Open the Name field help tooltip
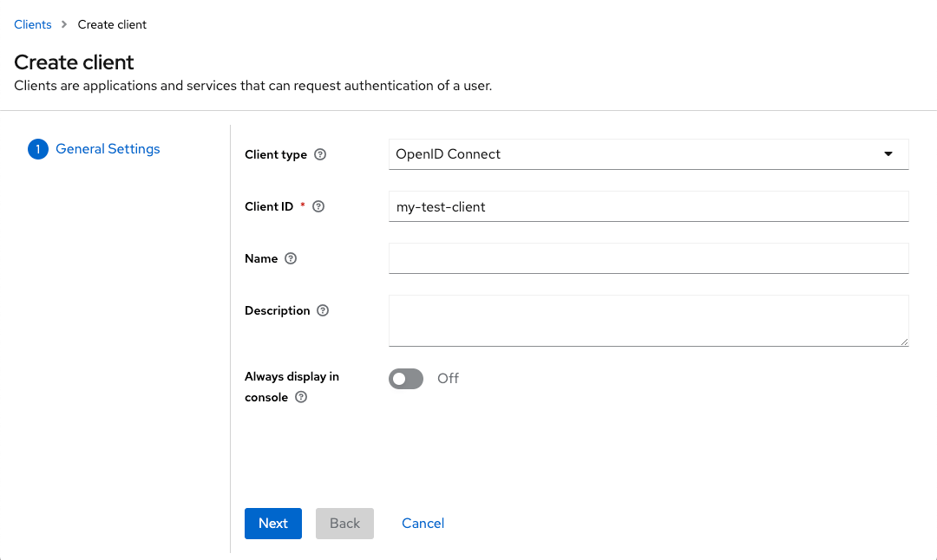Screen dimensions: 937x560 pyautogui.click(x=291, y=258)
